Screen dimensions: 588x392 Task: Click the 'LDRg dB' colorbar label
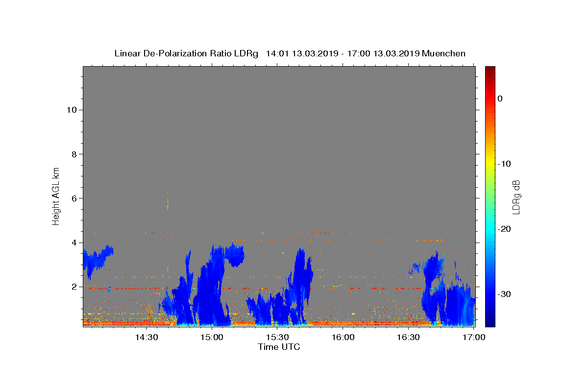coord(515,196)
